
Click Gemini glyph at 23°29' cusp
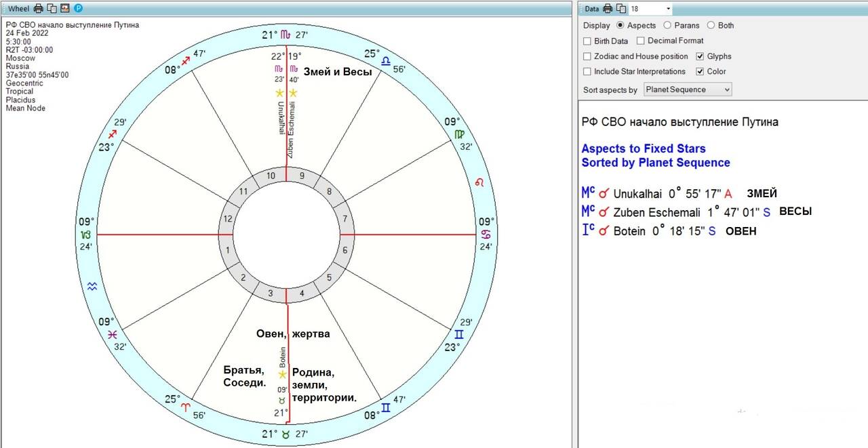point(459,335)
